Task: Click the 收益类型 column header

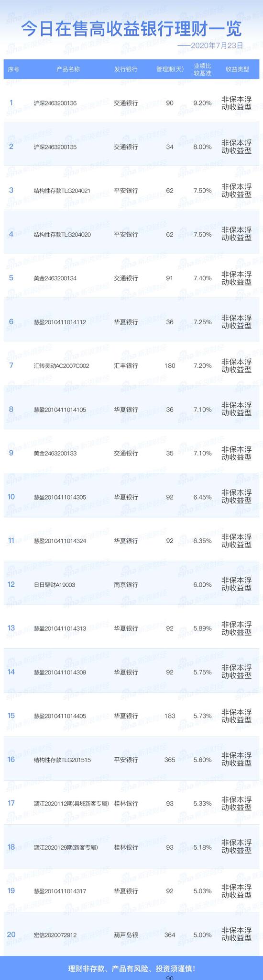Action: click(x=237, y=69)
